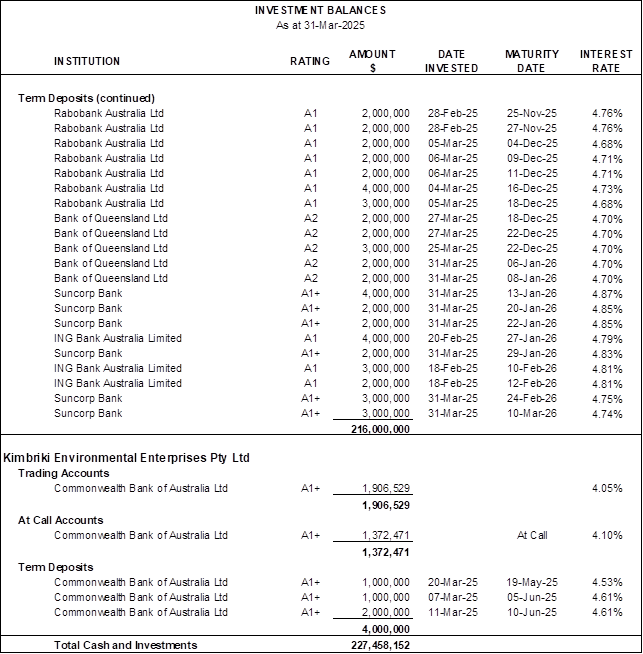
Task: Click maturity date 27-Jan-26
Action: (532, 339)
